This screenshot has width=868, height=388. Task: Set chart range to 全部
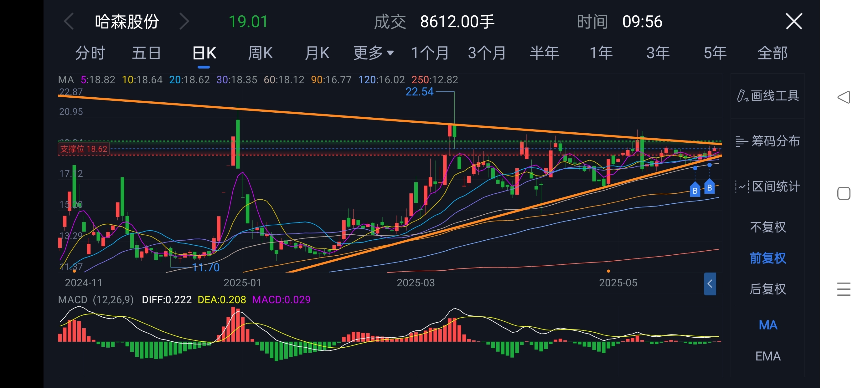pos(772,53)
